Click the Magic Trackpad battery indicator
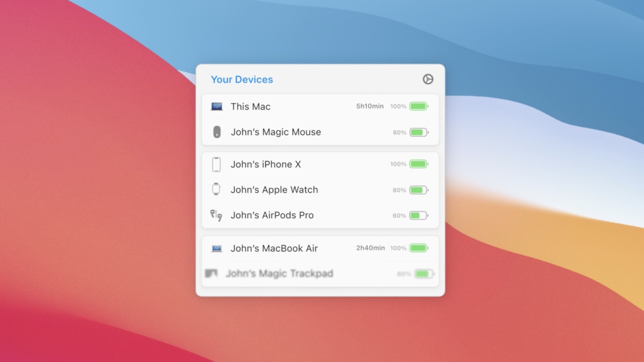644x362 pixels. click(424, 274)
